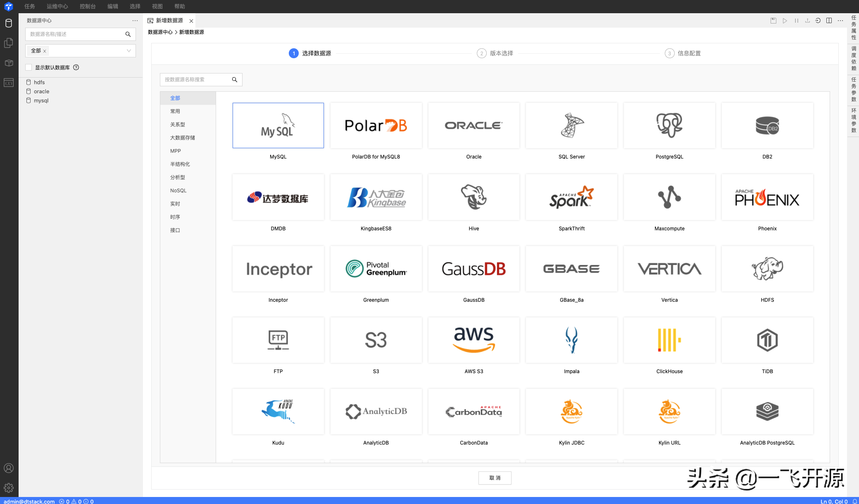
Task: Open the 视图 menu
Action: click(x=157, y=6)
